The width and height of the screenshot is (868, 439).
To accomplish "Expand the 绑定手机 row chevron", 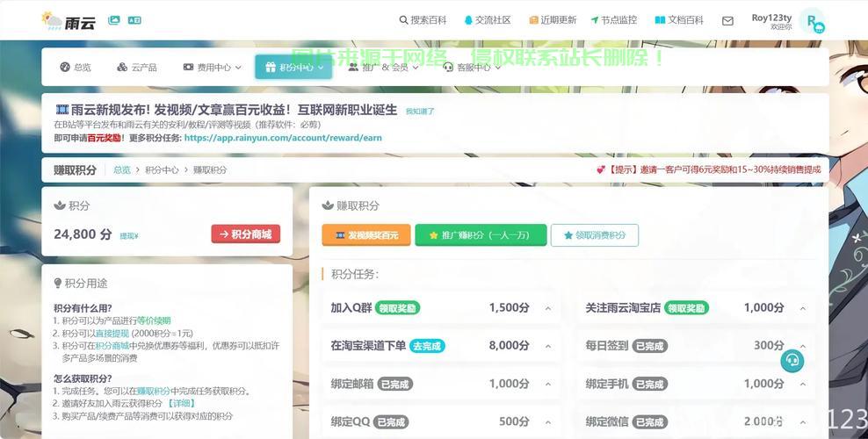I will click(x=803, y=385).
